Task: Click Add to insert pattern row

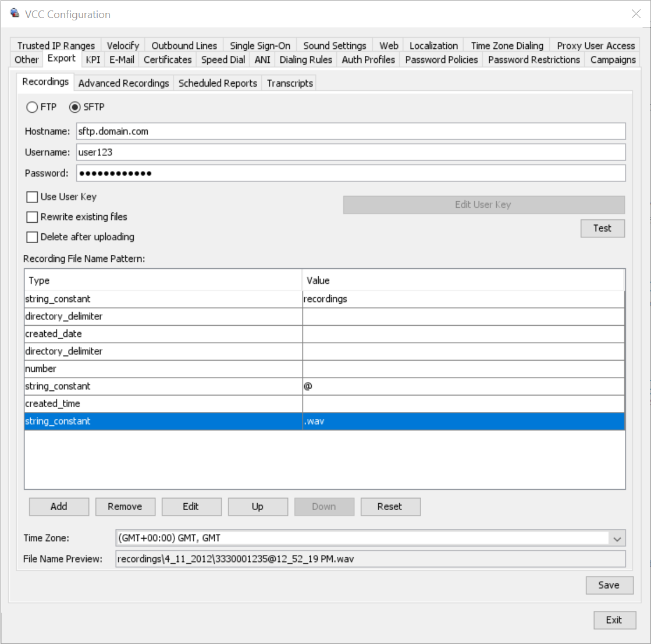Action: (59, 507)
